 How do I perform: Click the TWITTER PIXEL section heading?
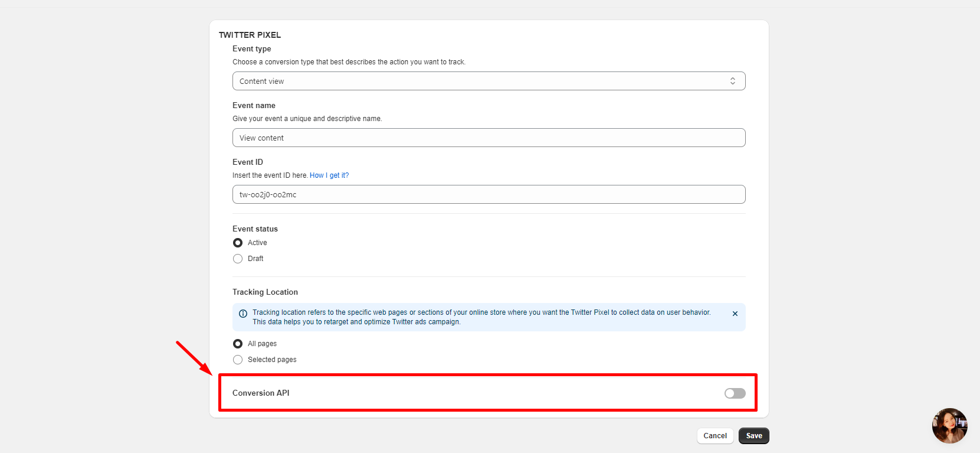tap(250, 35)
